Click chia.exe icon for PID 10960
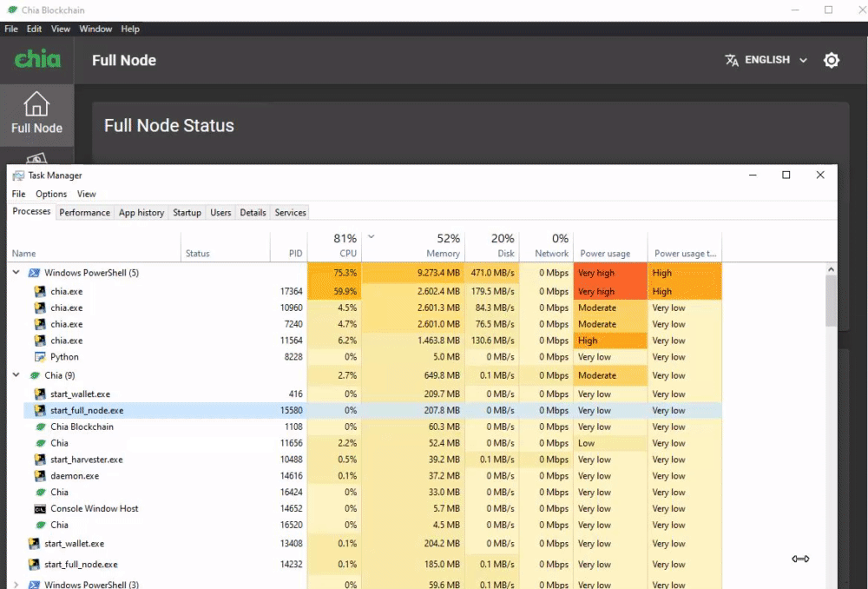Image resolution: width=868 pixels, height=589 pixels. 40,308
